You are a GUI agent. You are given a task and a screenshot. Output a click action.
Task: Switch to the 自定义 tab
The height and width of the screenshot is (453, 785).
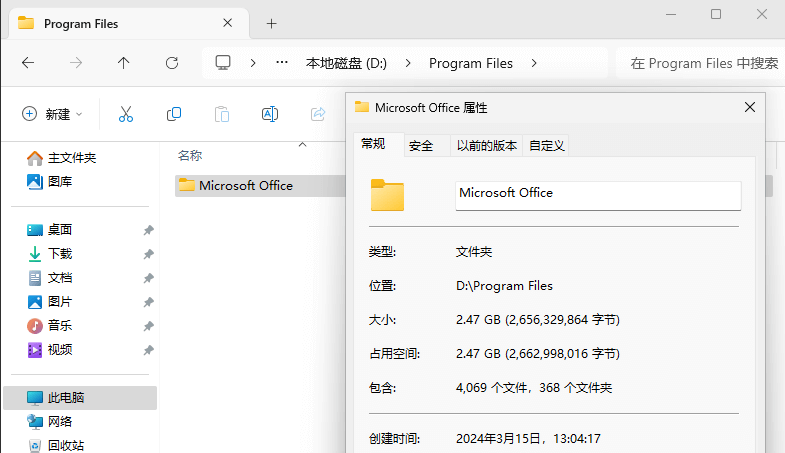(x=547, y=146)
